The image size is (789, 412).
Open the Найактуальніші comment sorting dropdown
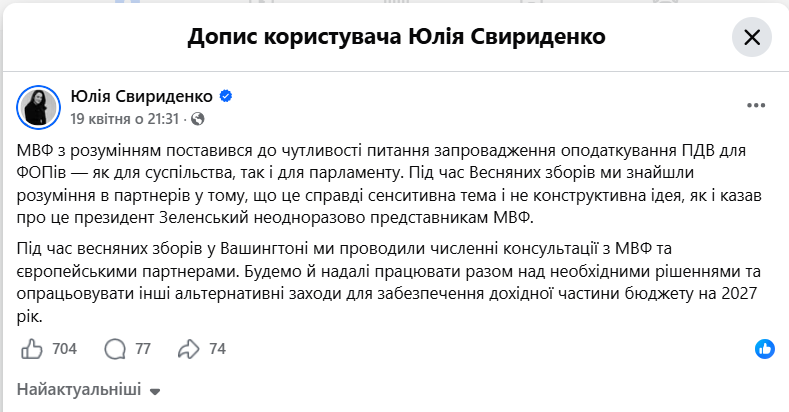click(89, 390)
